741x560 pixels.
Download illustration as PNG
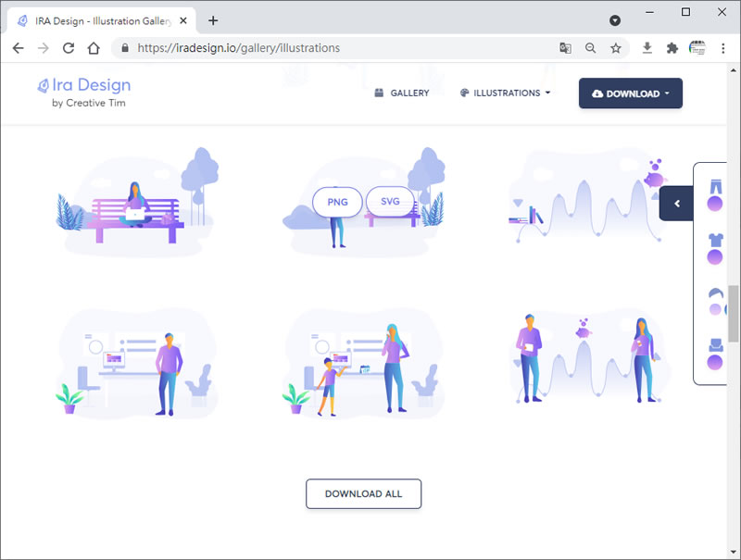point(337,202)
